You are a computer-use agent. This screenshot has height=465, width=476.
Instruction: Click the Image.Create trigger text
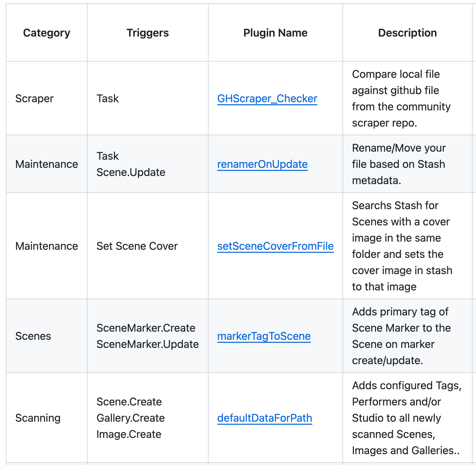click(x=129, y=434)
